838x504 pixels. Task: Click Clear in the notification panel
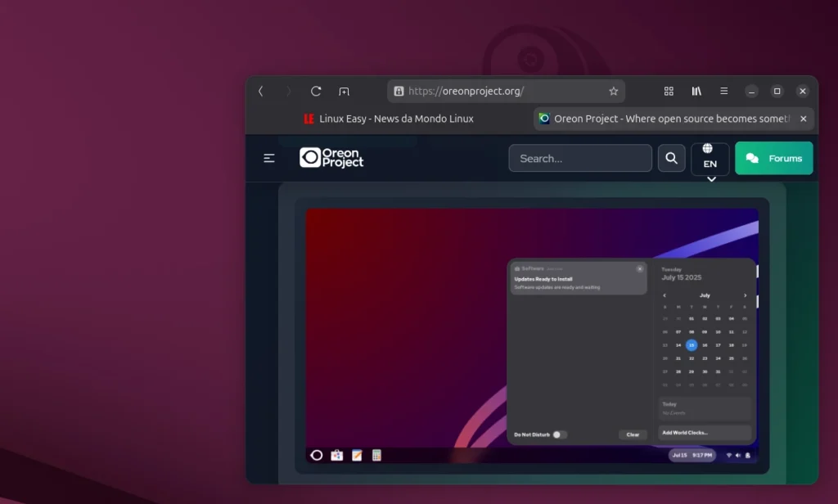click(x=633, y=434)
